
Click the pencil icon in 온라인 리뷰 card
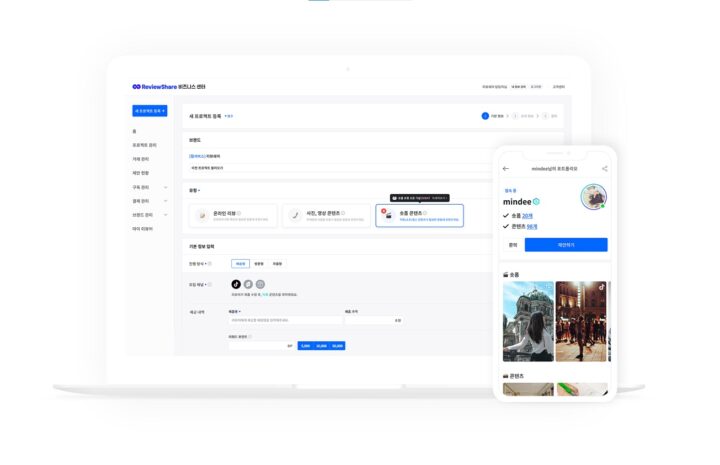[x=202, y=216]
